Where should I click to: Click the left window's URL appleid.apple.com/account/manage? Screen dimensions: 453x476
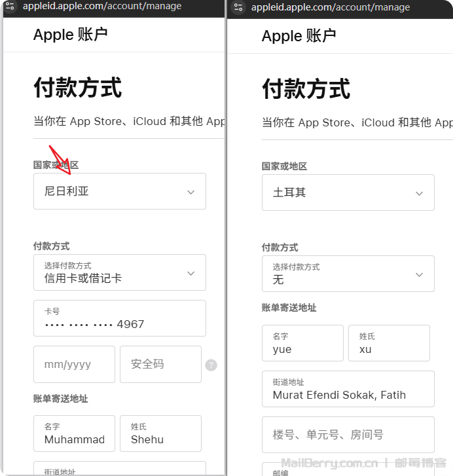102,6
